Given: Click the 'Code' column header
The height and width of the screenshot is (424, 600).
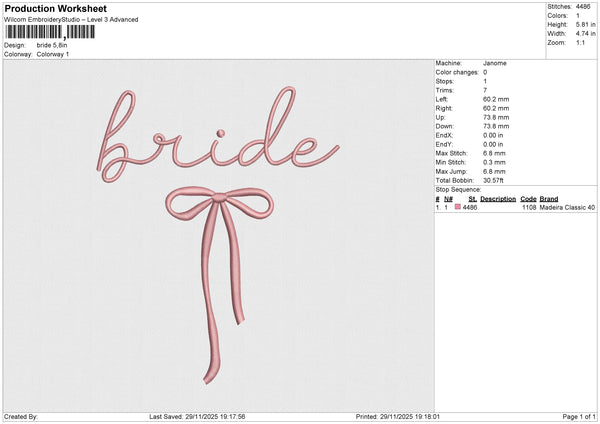Looking at the screenshot, I should pos(528,198).
